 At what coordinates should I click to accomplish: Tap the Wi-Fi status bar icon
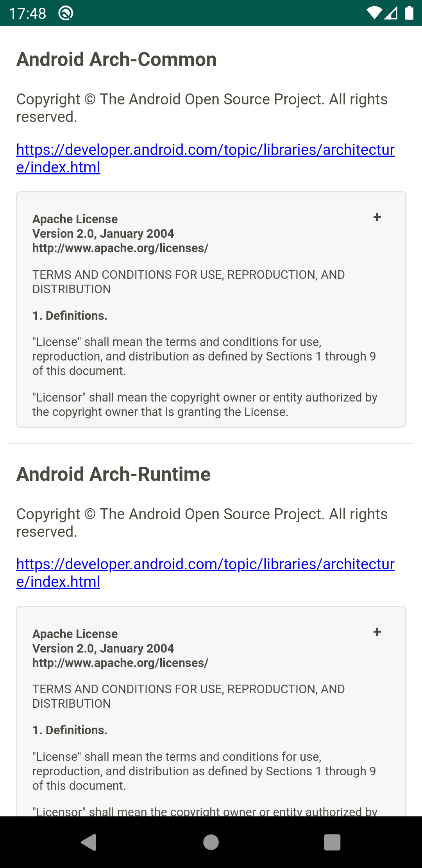374,13
